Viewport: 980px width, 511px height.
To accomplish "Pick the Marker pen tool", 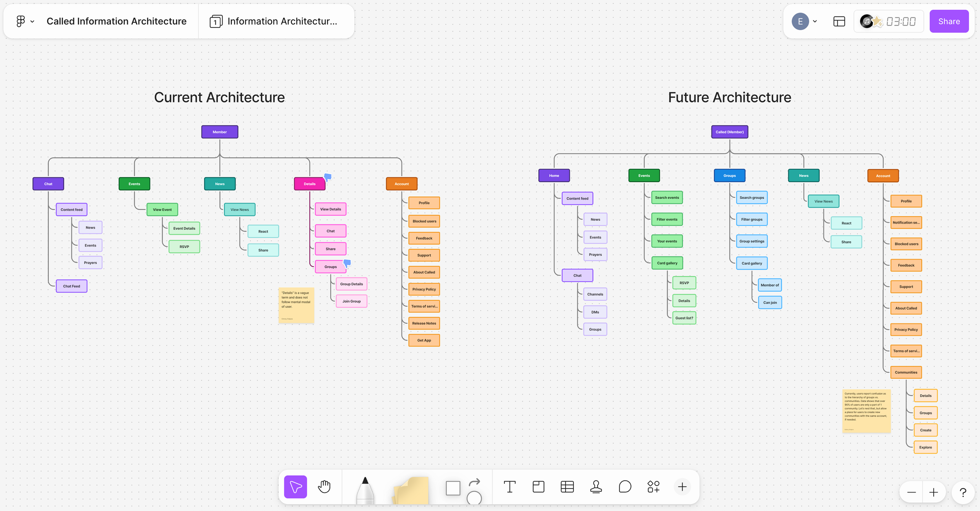I will (365, 489).
